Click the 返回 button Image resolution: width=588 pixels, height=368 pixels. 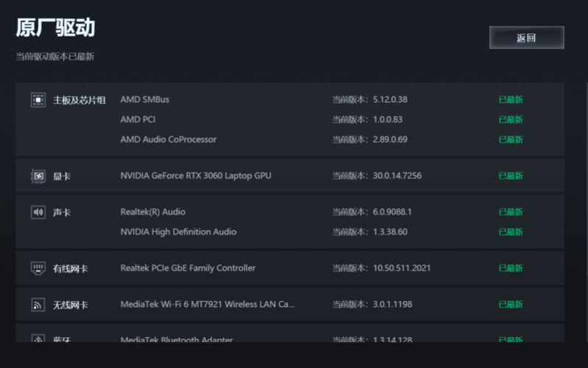tap(526, 38)
